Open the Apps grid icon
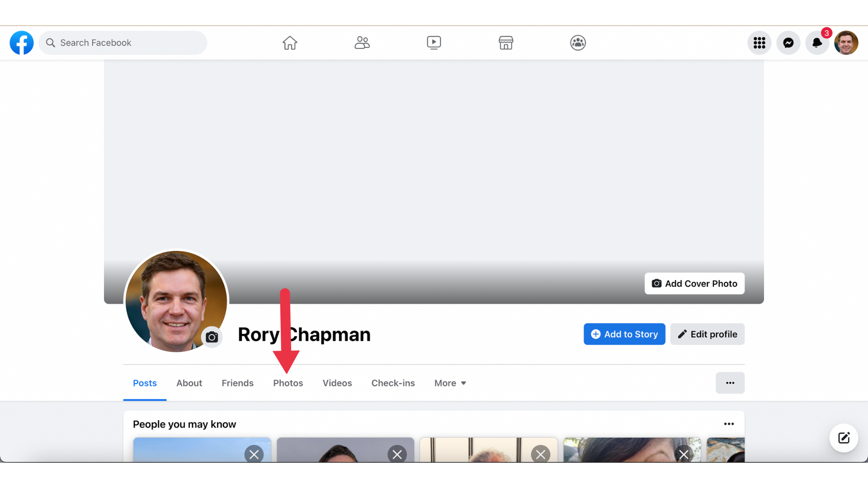 tap(759, 42)
